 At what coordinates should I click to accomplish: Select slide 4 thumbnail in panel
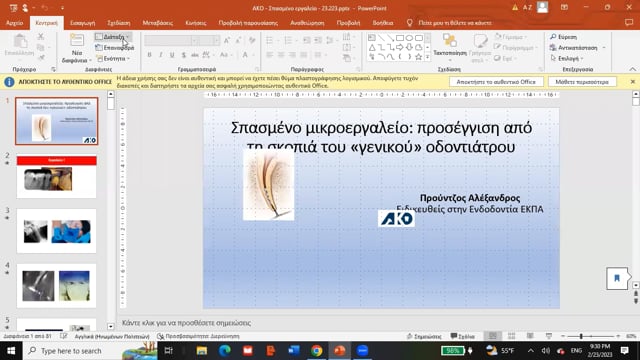pos(56,286)
